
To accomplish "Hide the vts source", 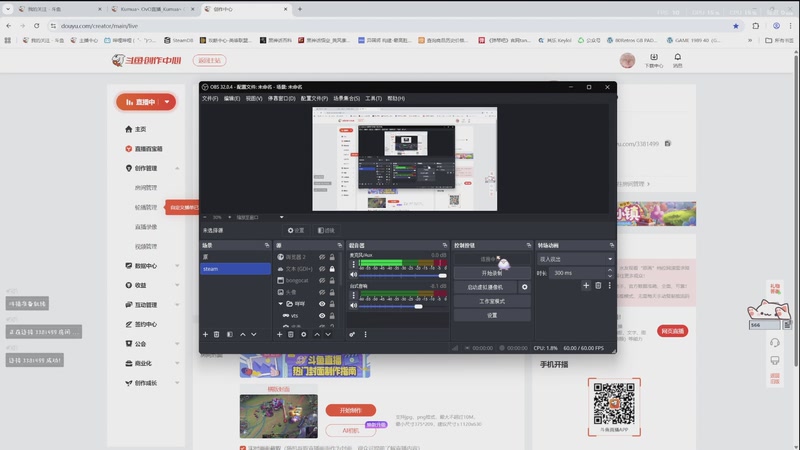I will pyautogui.click(x=322, y=315).
